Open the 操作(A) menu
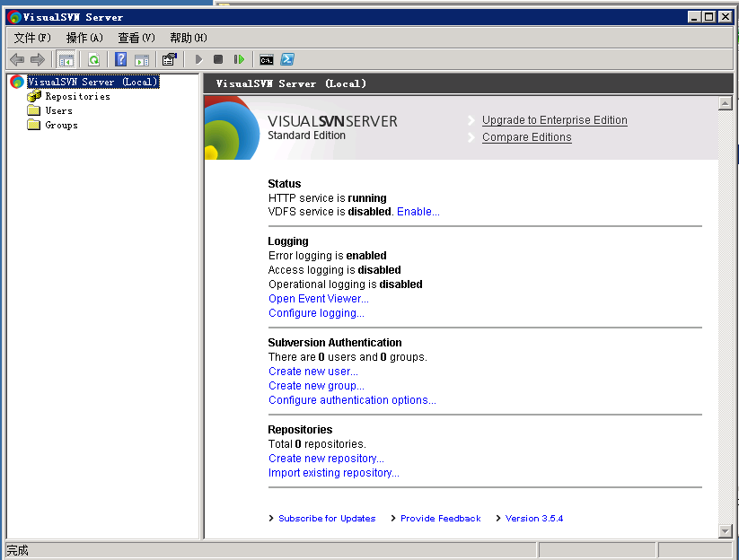Image resolution: width=739 pixels, height=560 pixels. pos(84,38)
